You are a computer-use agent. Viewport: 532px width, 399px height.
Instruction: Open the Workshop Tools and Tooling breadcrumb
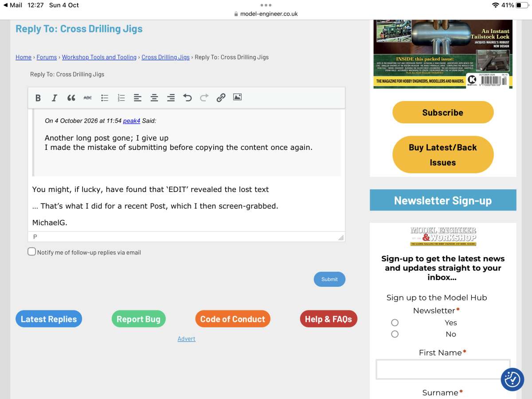[x=99, y=57]
